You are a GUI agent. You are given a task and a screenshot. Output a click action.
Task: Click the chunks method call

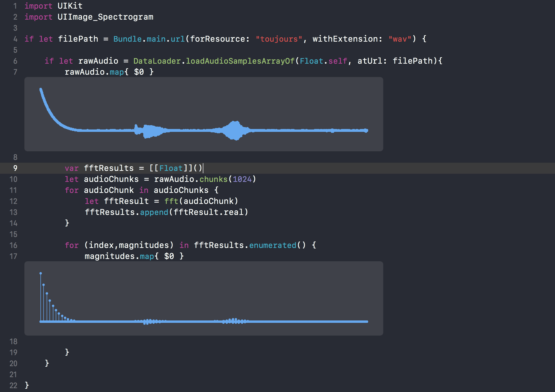coord(213,179)
